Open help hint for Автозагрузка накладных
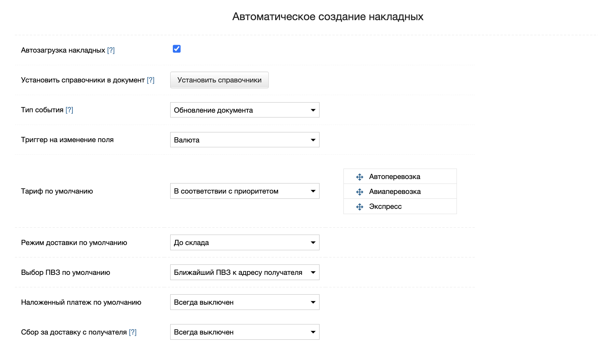 click(x=111, y=50)
